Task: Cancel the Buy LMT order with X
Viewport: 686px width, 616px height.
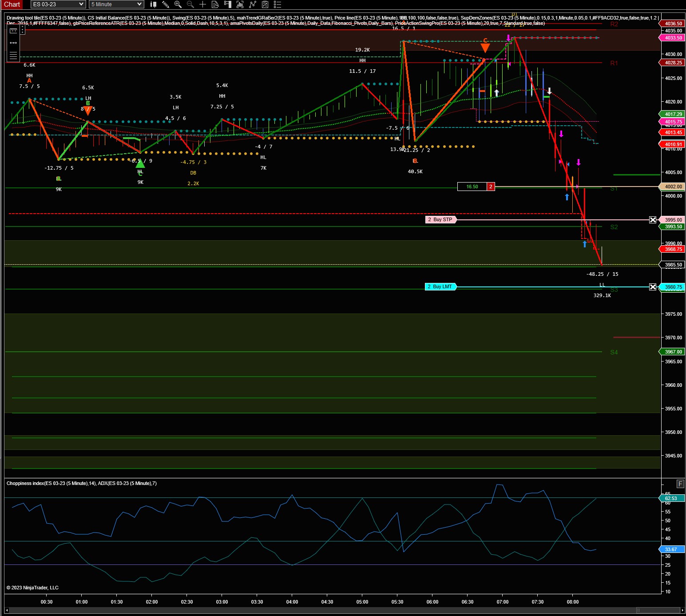Action: [653, 287]
